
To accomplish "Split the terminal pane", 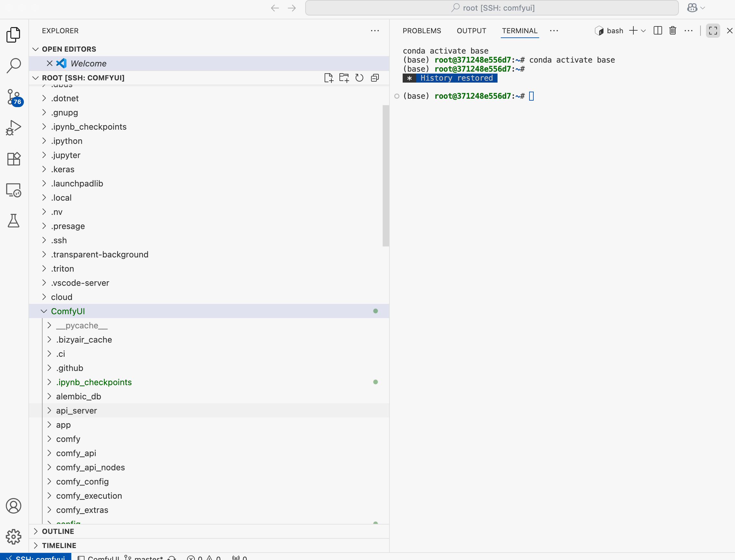I will [658, 31].
